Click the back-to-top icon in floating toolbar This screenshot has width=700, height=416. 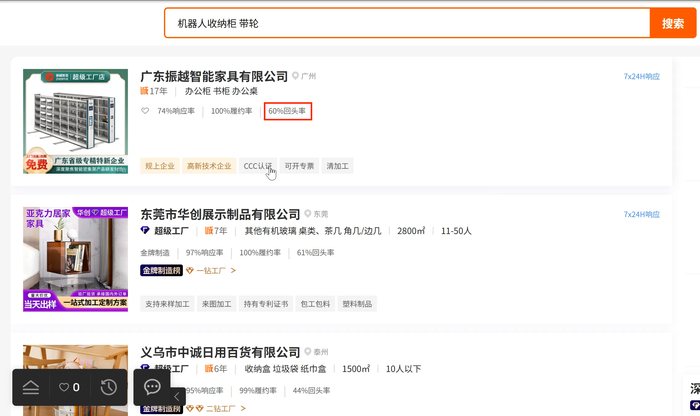coord(31,387)
